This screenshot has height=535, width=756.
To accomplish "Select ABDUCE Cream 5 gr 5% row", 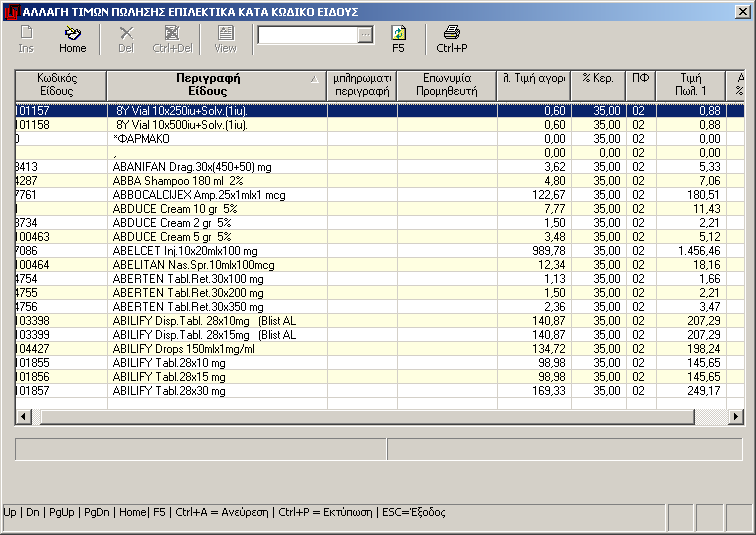I will coord(379,237).
